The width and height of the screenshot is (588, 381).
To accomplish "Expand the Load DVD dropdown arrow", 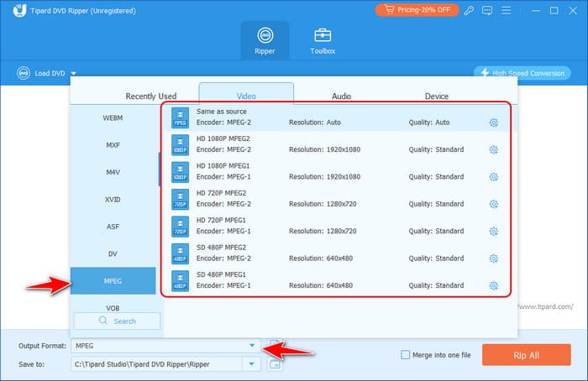I will (74, 73).
